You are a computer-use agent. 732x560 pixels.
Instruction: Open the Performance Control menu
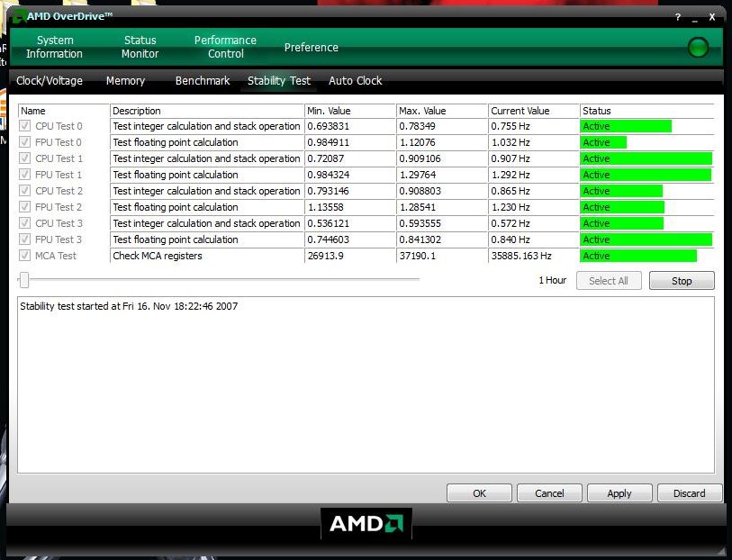coord(225,47)
